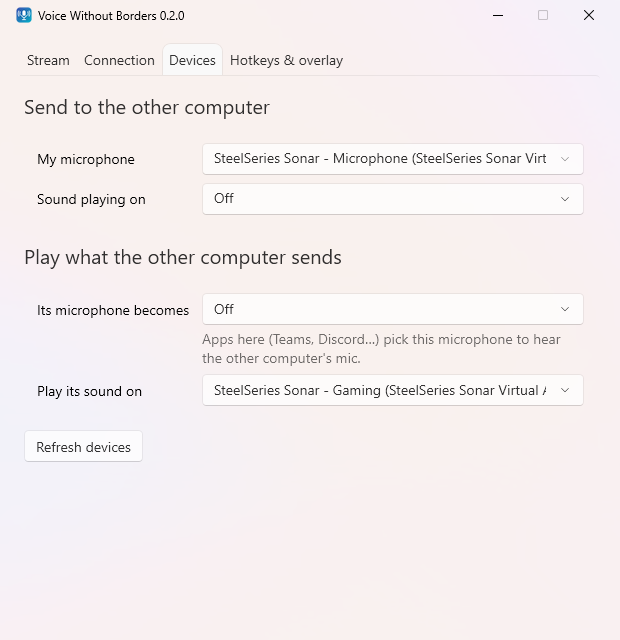Expand the Play its sound on dropdown

tap(393, 390)
